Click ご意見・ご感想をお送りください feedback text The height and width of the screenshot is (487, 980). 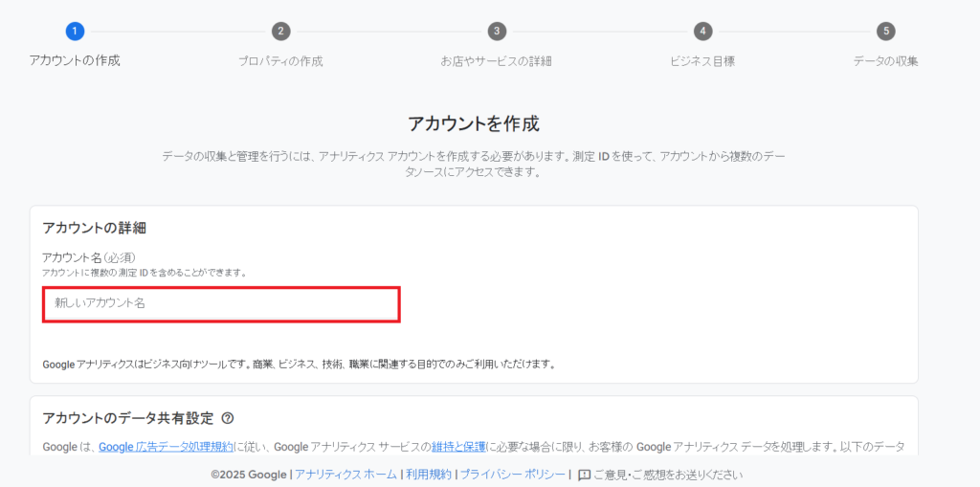pos(668,475)
